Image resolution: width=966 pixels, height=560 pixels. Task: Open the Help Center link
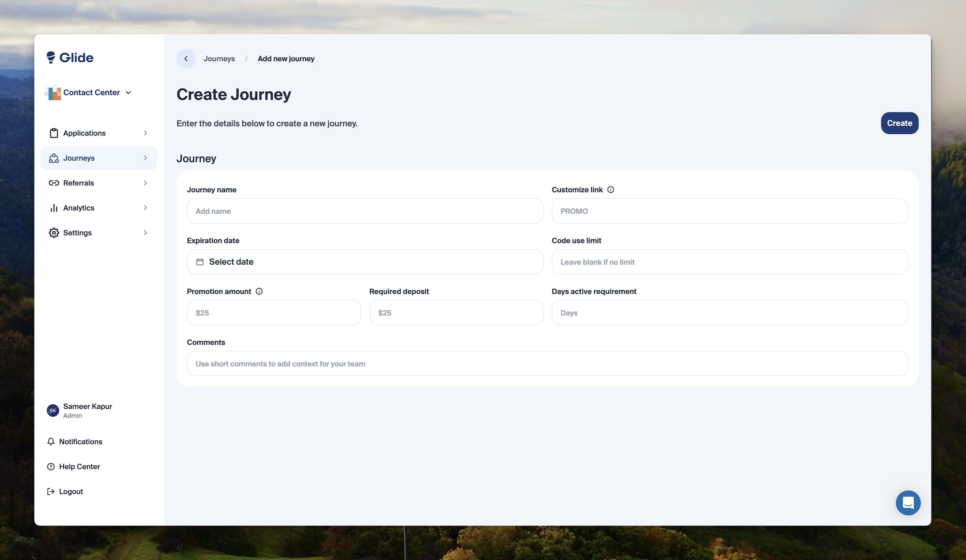click(79, 467)
